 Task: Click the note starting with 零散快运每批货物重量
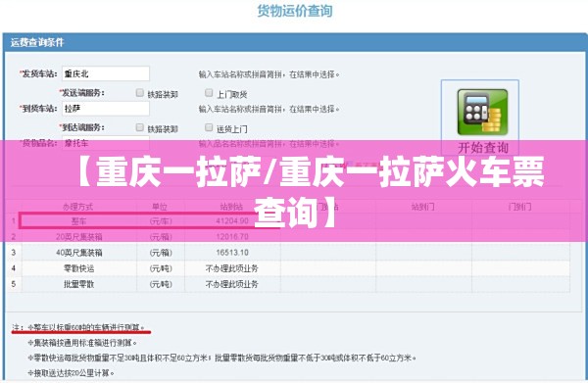pos(221,358)
